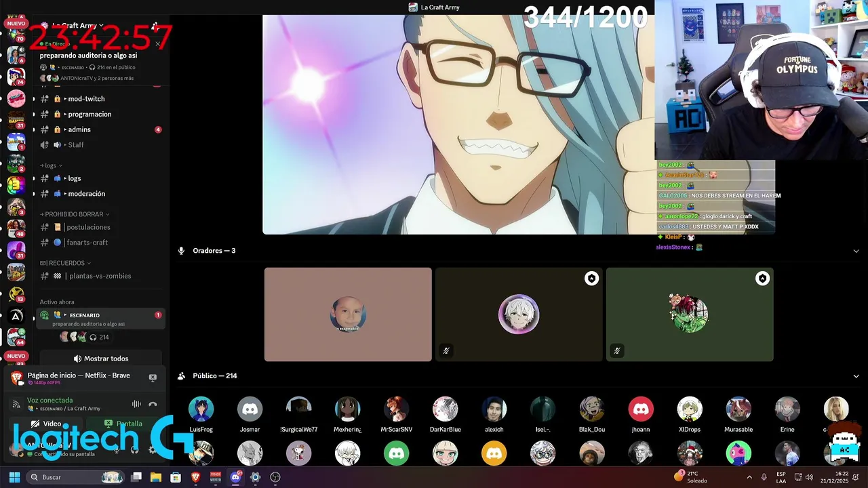868x488 pixels.
Task: Open the pink server icon in sidebar
Action: coord(16,98)
